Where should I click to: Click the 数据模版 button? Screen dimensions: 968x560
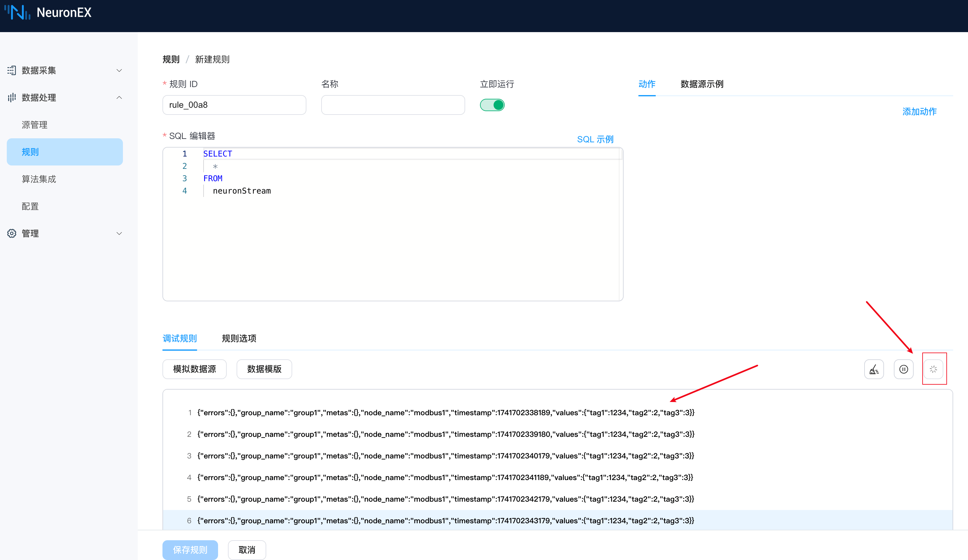click(264, 369)
